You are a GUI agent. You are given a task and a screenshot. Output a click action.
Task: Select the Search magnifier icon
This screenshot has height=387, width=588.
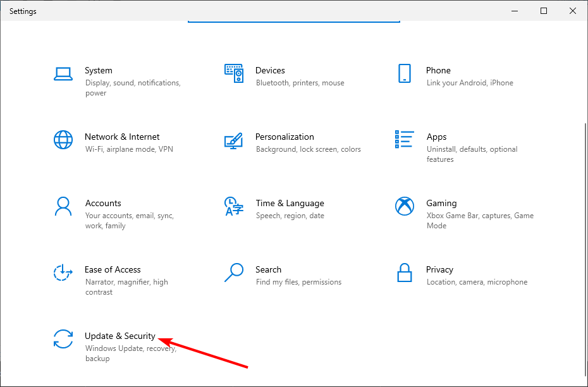pyautogui.click(x=234, y=273)
